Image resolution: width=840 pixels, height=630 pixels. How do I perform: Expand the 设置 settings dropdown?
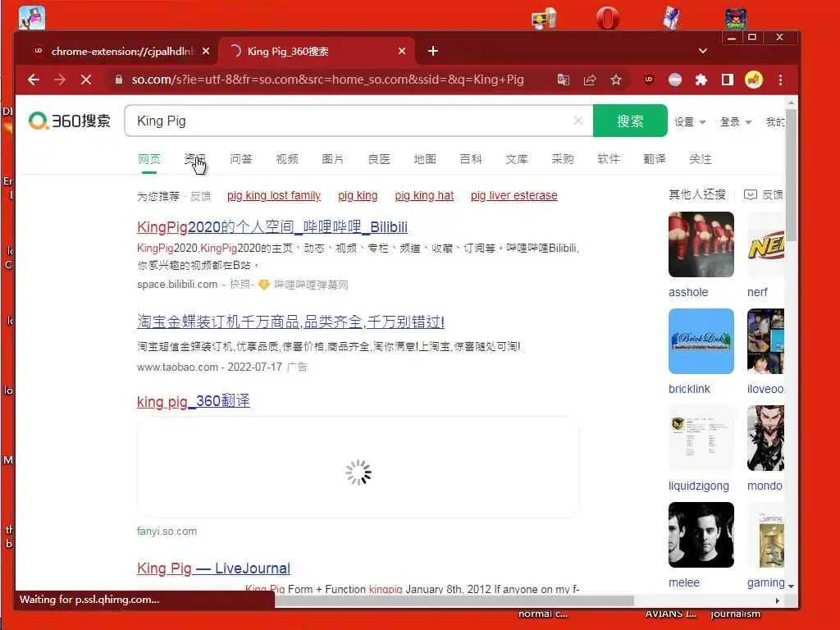[689, 121]
